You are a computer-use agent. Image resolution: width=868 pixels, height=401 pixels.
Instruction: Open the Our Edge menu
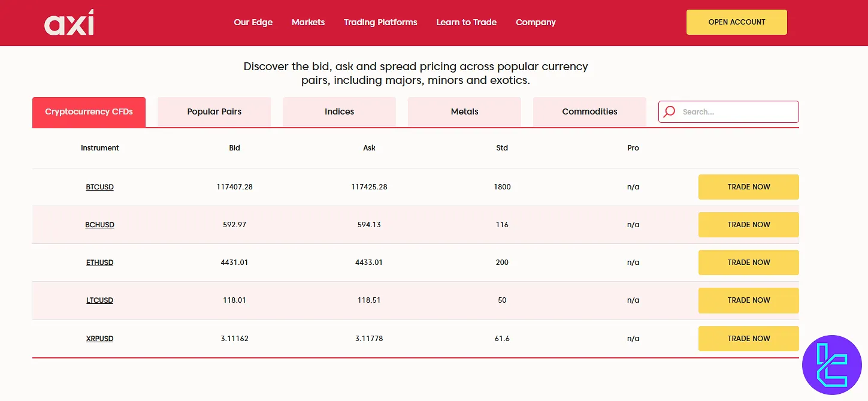[x=253, y=22]
